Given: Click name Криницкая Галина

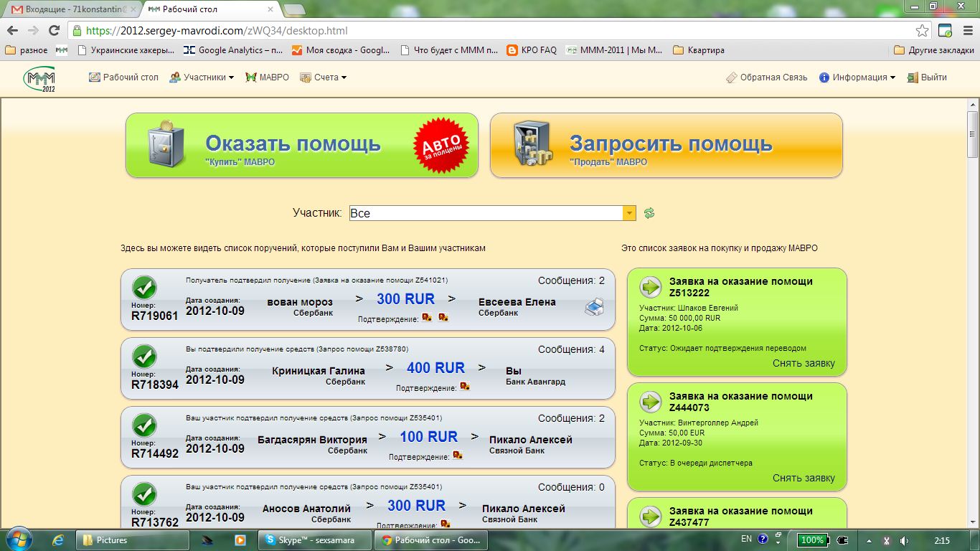Looking at the screenshot, I should coord(319,371).
